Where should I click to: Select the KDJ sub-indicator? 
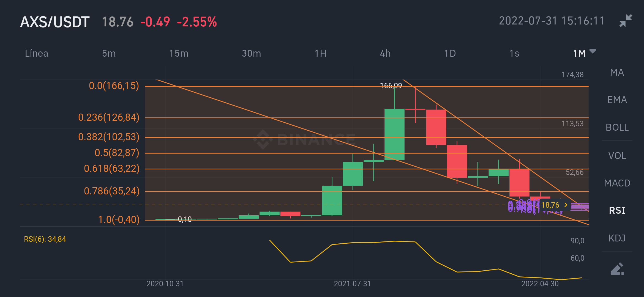point(617,238)
